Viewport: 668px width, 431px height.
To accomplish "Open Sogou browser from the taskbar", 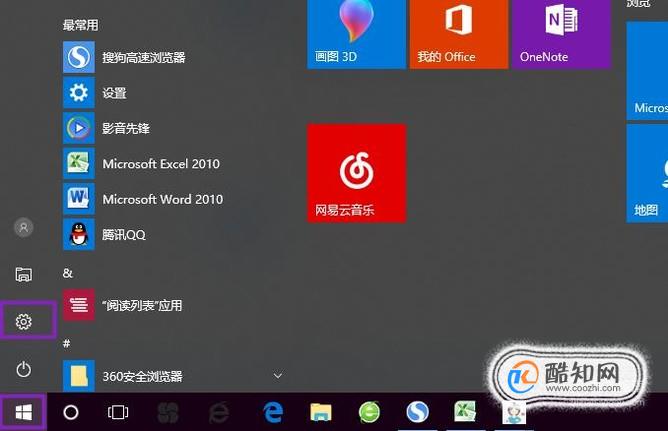I will click(x=417, y=412).
